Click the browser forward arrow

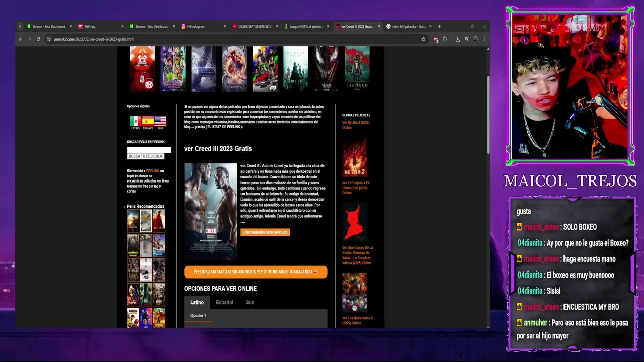point(29,39)
